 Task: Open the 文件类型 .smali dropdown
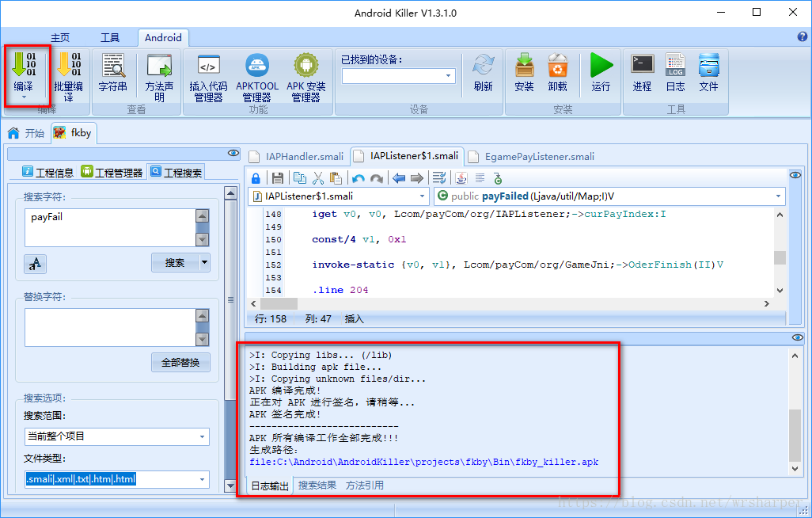click(202, 479)
